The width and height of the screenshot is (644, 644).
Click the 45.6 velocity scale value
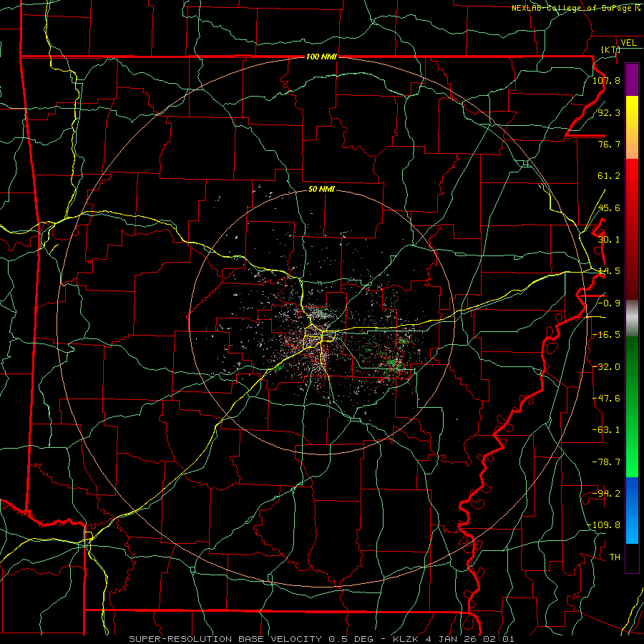point(609,208)
